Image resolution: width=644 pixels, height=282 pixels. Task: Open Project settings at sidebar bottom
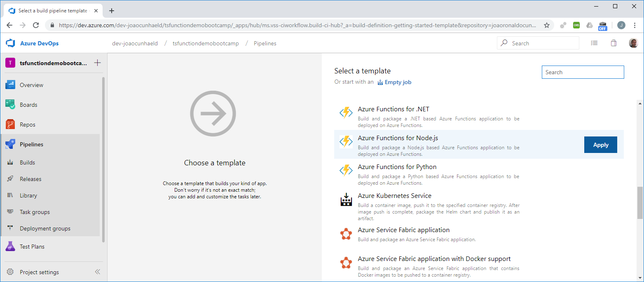pyautogui.click(x=39, y=272)
